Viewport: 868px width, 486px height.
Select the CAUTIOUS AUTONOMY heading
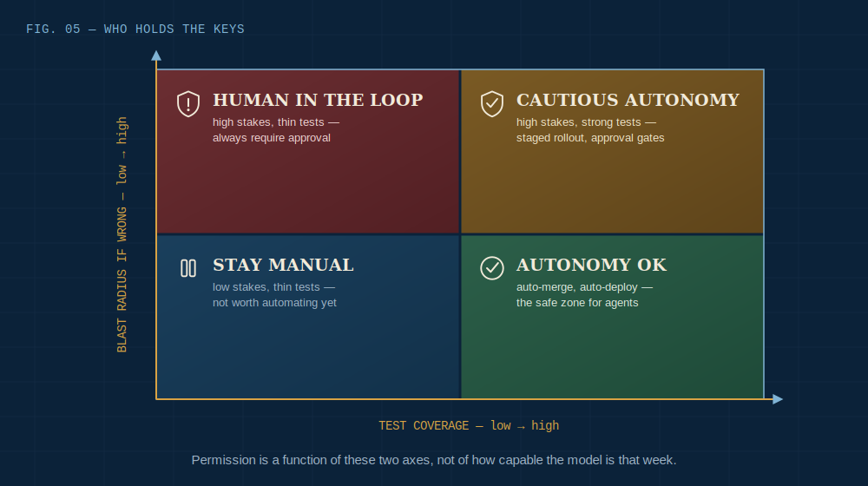point(628,100)
